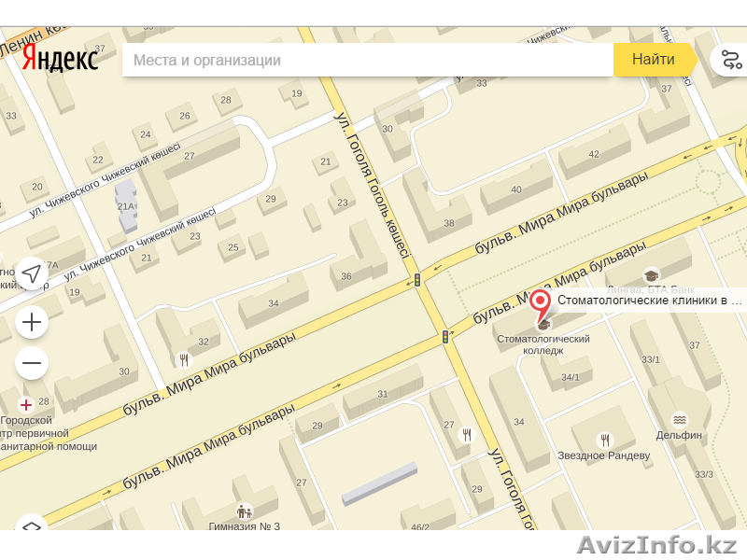
Task: Zoom in with the plus button
Action: 32,322
